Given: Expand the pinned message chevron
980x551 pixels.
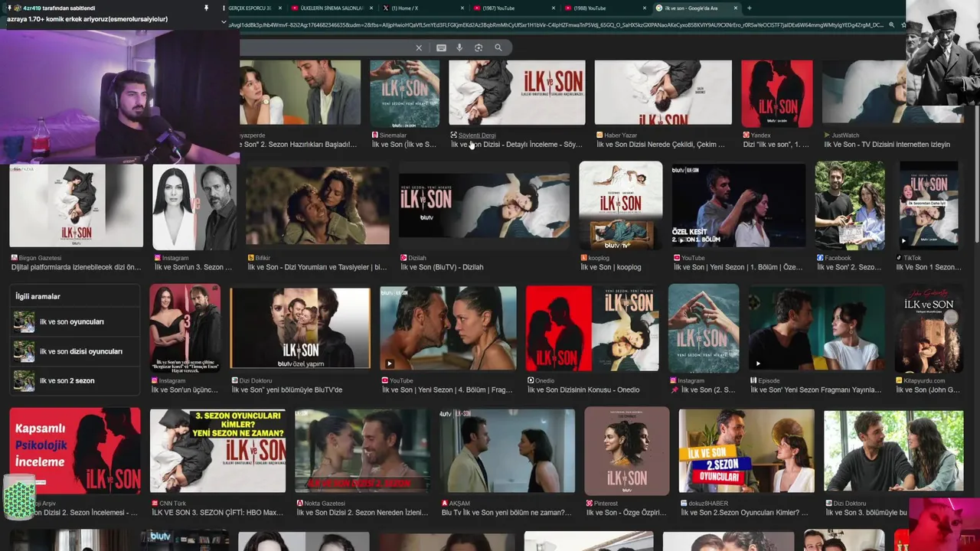Looking at the screenshot, I should [x=224, y=21].
